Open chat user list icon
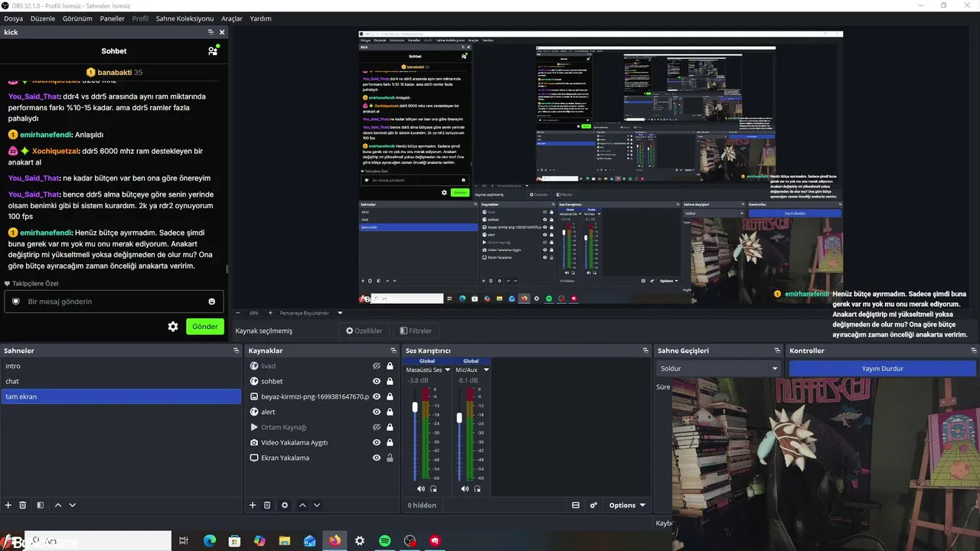The image size is (980, 551). pyautogui.click(x=213, y=51)
